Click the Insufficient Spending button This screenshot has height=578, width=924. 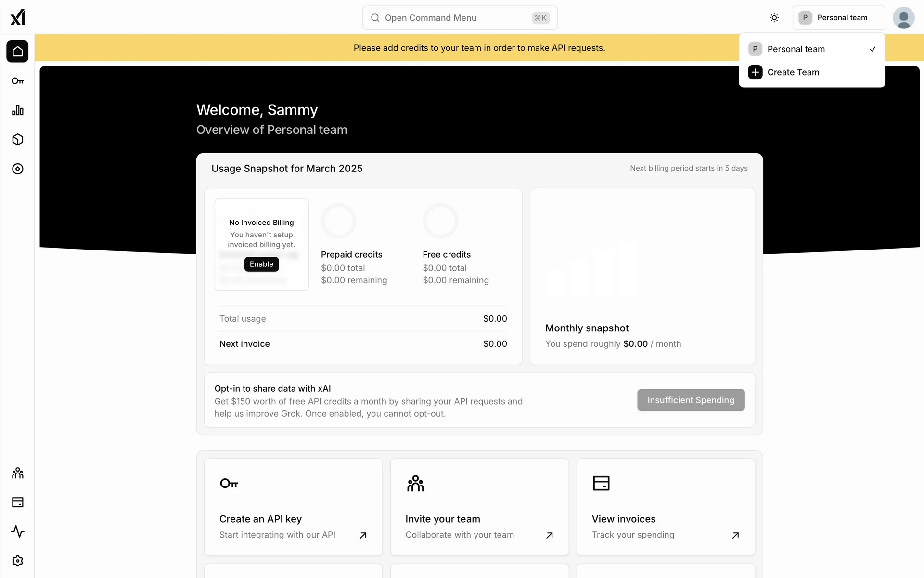click(691, 400)
